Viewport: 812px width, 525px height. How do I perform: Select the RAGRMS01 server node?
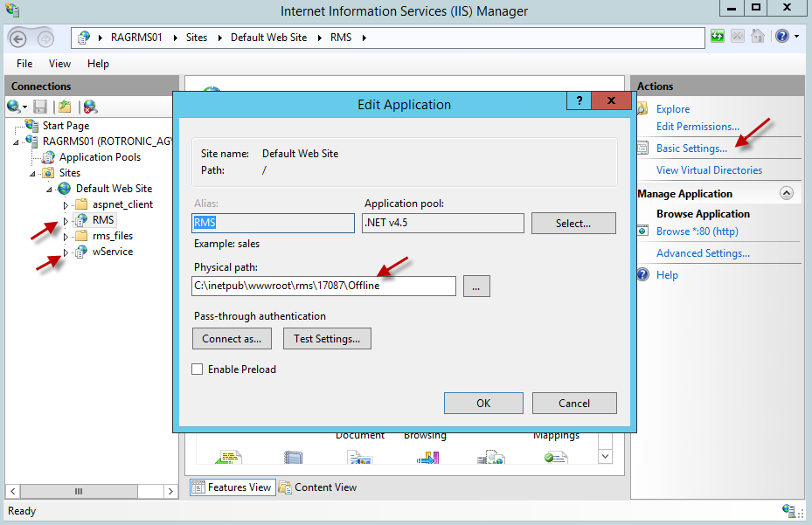coord(107,141)
